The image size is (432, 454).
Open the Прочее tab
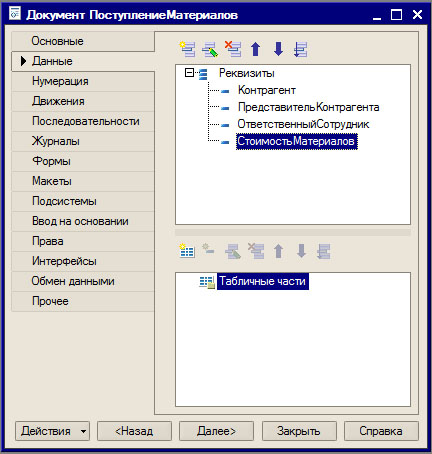(83, 301)
